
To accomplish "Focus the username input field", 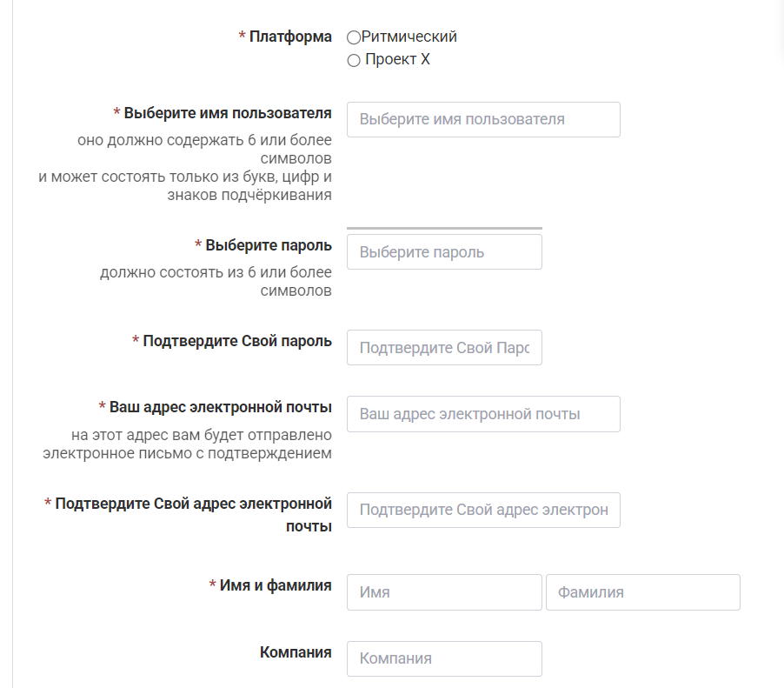I will coord(483,119).
